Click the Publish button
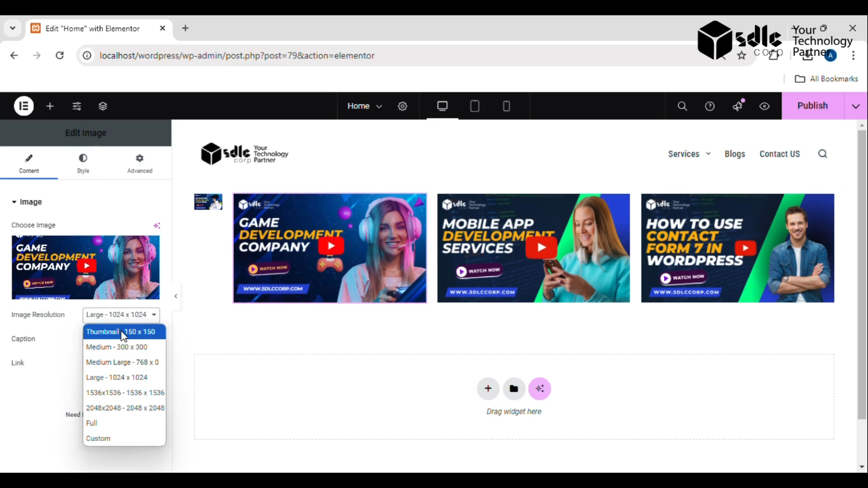Screen dimensions: 868x488 [813, 105]
